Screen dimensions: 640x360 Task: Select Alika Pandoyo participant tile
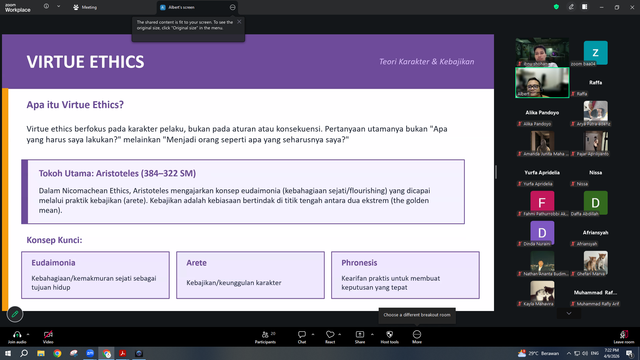[x=542, y=113]
